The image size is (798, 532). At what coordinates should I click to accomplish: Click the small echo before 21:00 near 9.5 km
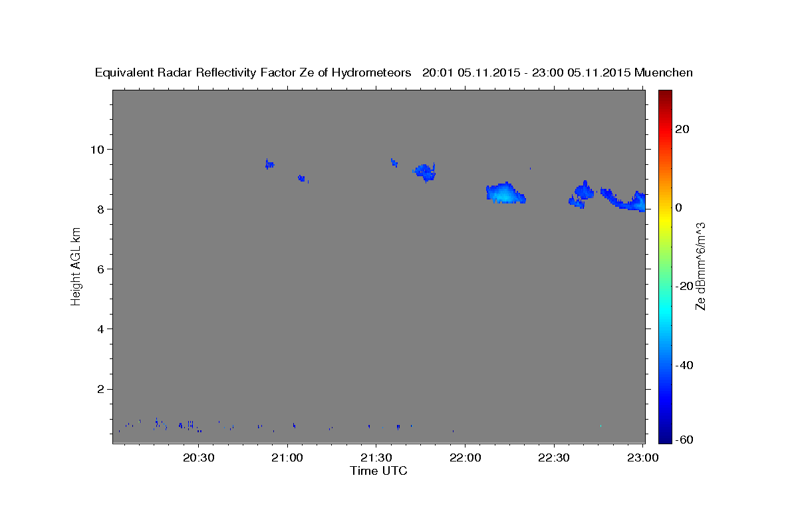click(269, 164)
